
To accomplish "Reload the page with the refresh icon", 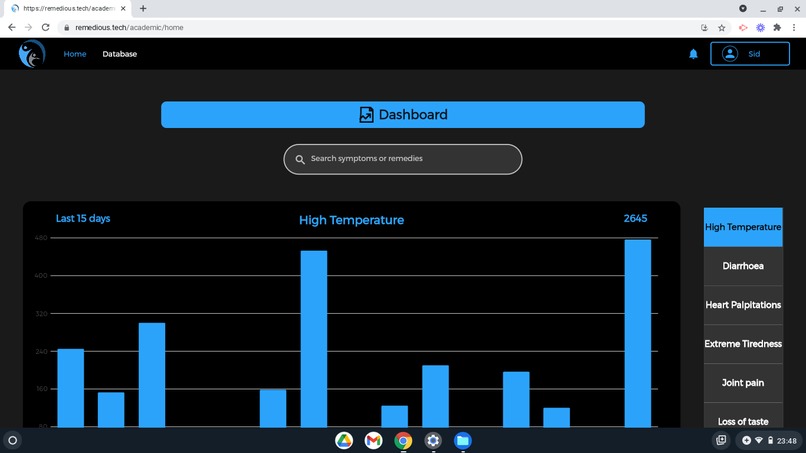I will [x=45, y=27].
